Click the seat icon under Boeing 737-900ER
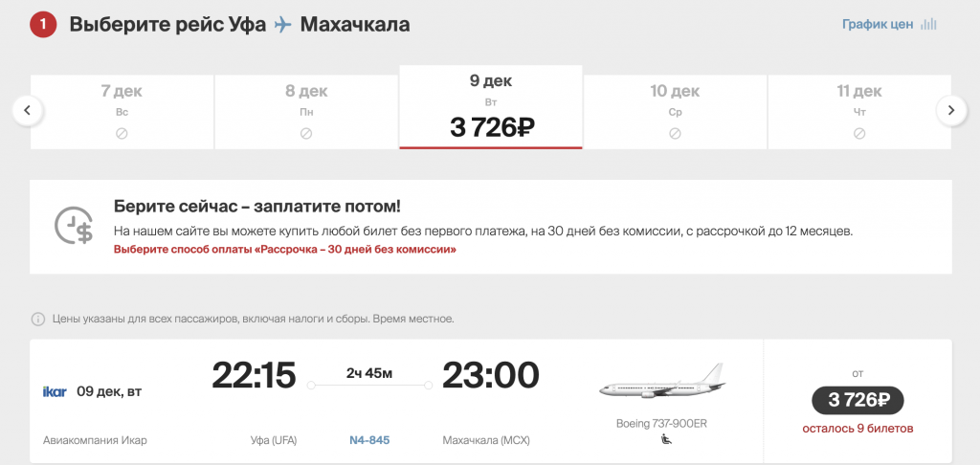This screenshot has width=980, height=465. click(x=666, y=440)
